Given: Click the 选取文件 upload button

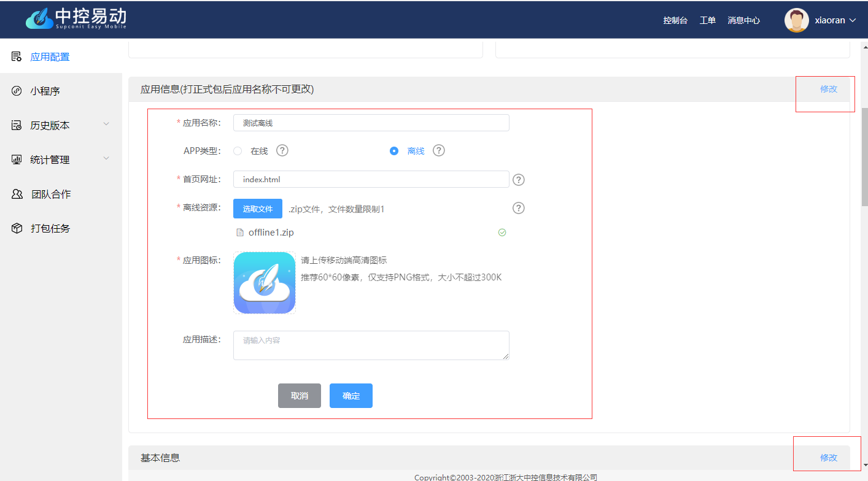Looking at the screenshot, I should tap(258, 209).
